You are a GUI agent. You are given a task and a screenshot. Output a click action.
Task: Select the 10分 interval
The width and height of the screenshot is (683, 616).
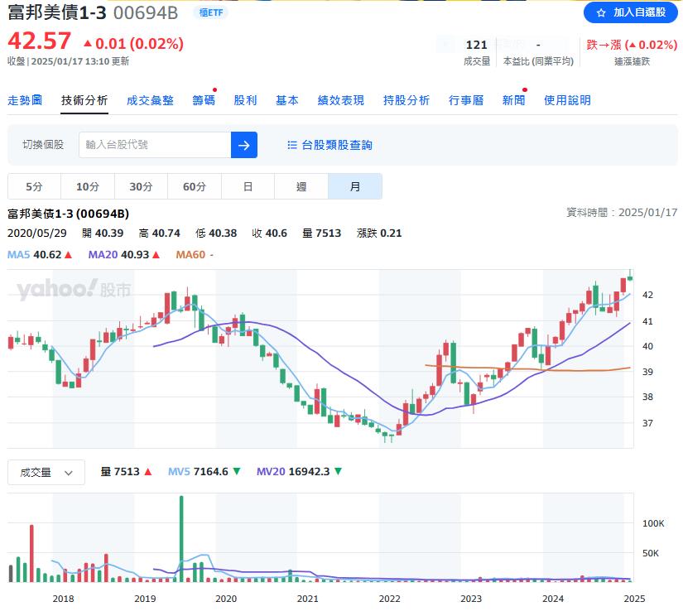[x=88, y=186]
